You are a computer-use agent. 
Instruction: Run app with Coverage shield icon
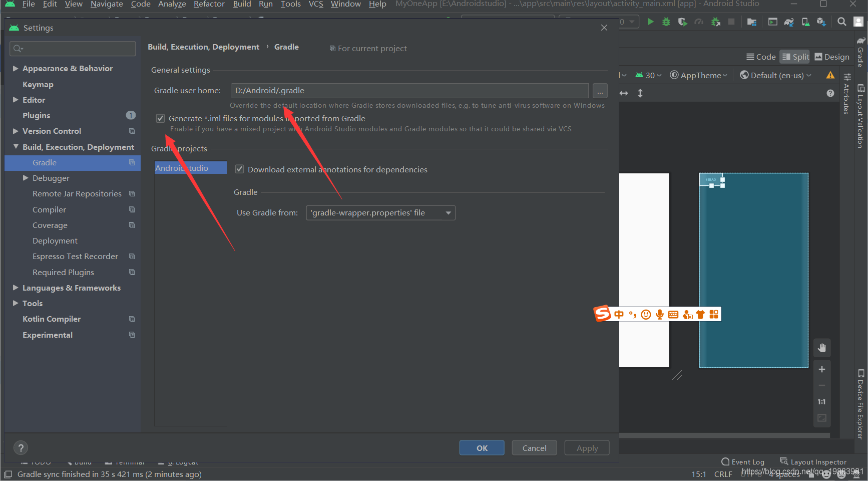[x=682, y=22]
